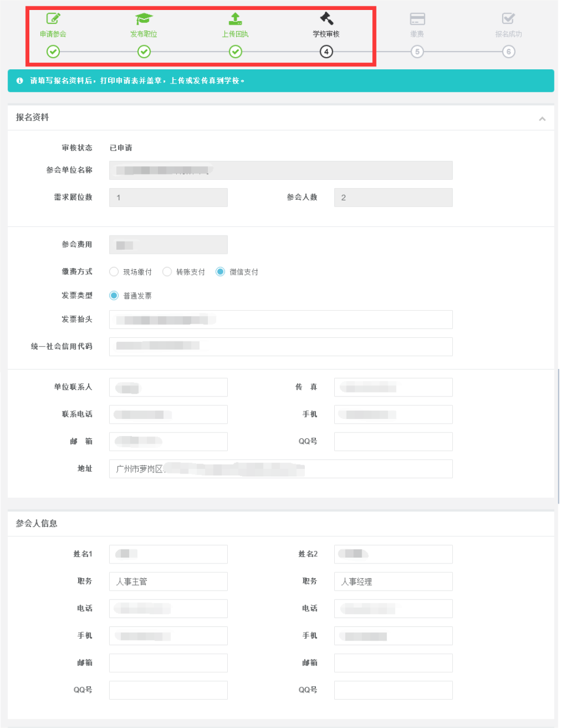
Task: Click the company 手机 input field
Action: (393, 414)
